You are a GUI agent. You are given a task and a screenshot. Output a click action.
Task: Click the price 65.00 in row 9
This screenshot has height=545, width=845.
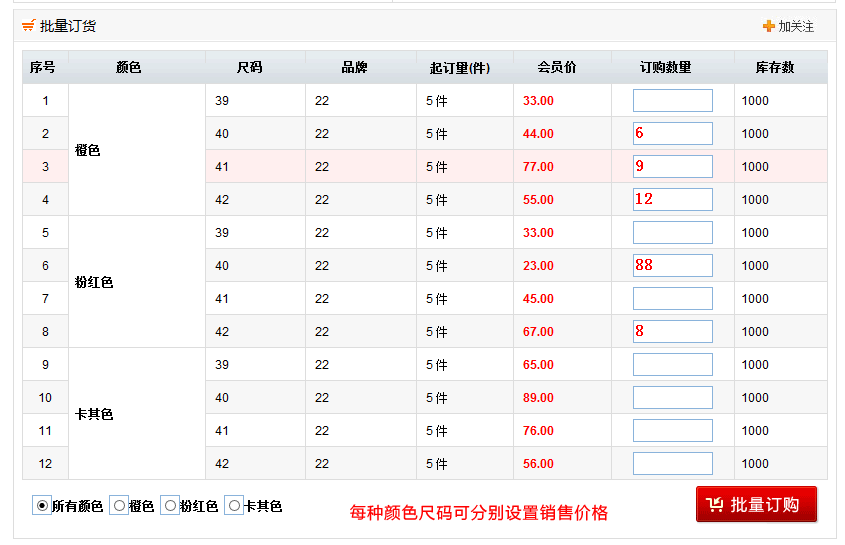click(x=538, y=364)
